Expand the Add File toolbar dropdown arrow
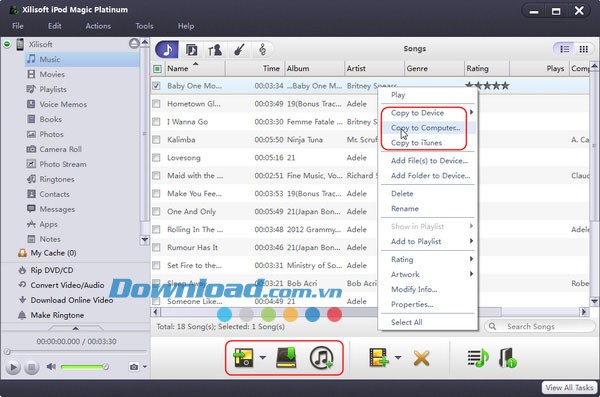Viewport: 600px width, 397px height. click(398, 358)
